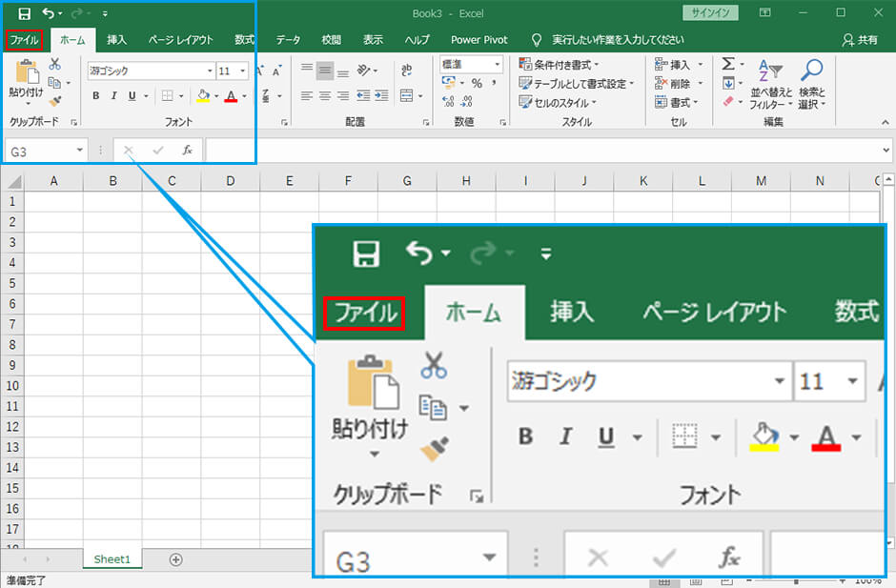Apply the percent style (%)

pyautogui.click(x=477, y=84)
